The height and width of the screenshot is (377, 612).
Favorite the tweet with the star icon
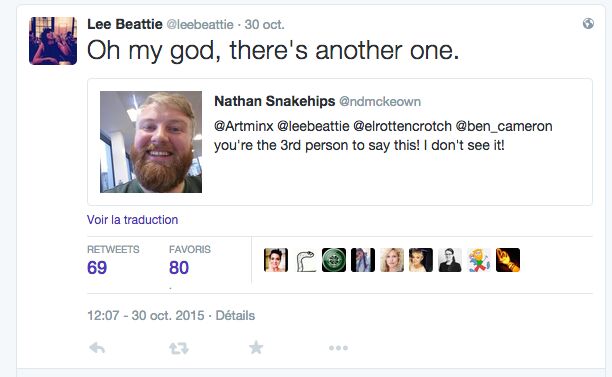click(x=256, y=347)
